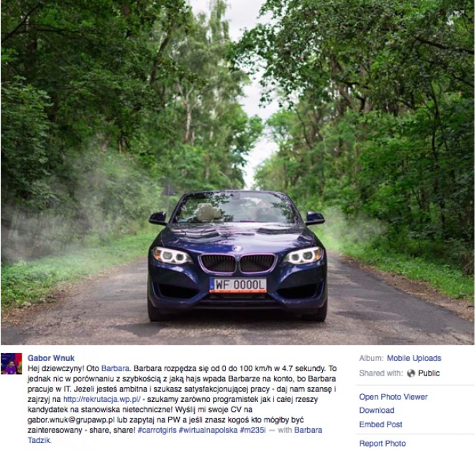476x451 pixels.
Task: Click Open Photo Viewer
Action: (x=393, y=397)
